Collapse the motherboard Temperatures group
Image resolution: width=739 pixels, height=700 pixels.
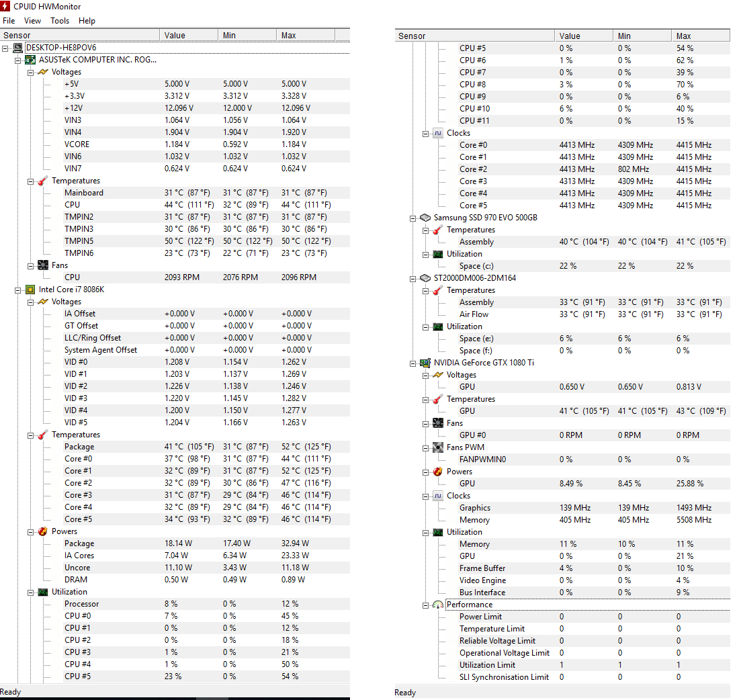pyautogui.click(x=31, y=181)
